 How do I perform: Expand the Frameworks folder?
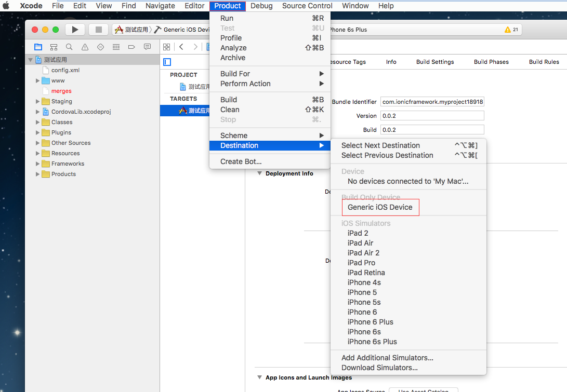37,164
